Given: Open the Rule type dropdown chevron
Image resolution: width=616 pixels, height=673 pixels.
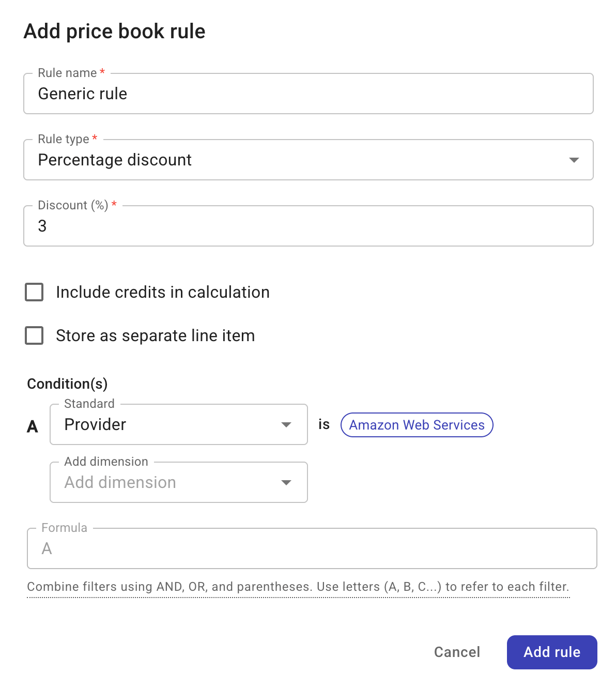Looking at the screenshot, I should 574,160.
